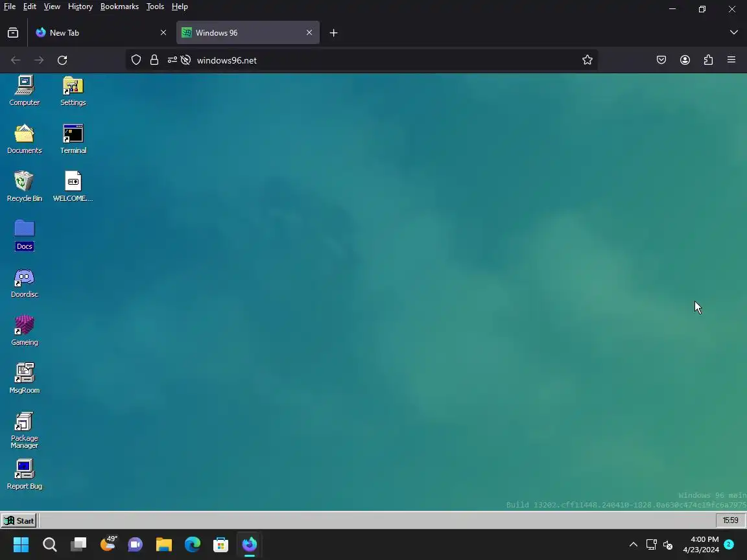
Task: Open the Gameing shortcut icon
Action: point(24,331)
